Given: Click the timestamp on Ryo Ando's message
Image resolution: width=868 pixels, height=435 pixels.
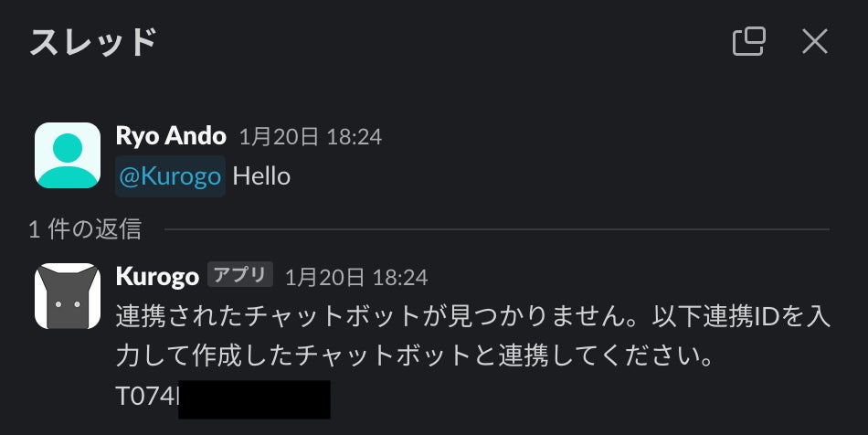Looking at the screenshot, I should pos(310,137).
